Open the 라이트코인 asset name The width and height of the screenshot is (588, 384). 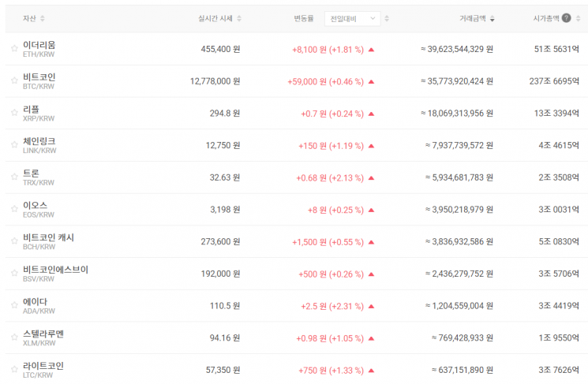click(x=43, y=366)
